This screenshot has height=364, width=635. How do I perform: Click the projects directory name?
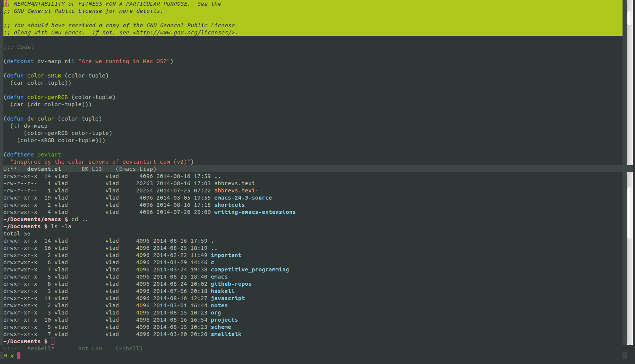pyautogui.click(x=224, y=320)
